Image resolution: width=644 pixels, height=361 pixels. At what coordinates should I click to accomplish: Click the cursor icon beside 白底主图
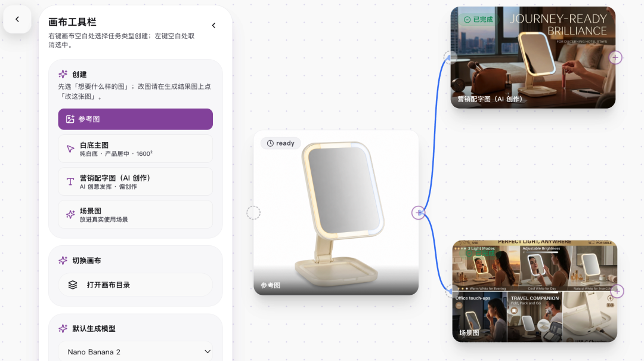tap(70, 149)
